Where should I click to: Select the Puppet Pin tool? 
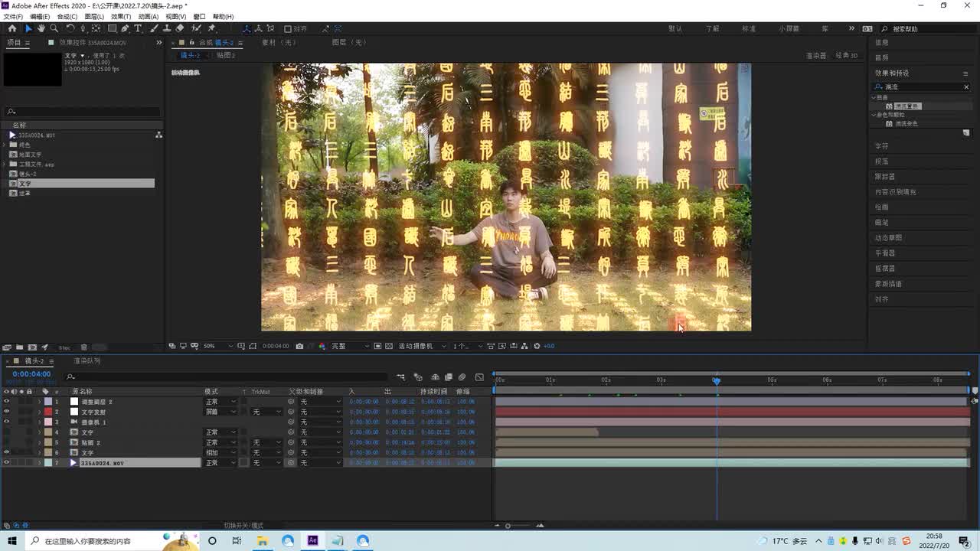(211, 28)
